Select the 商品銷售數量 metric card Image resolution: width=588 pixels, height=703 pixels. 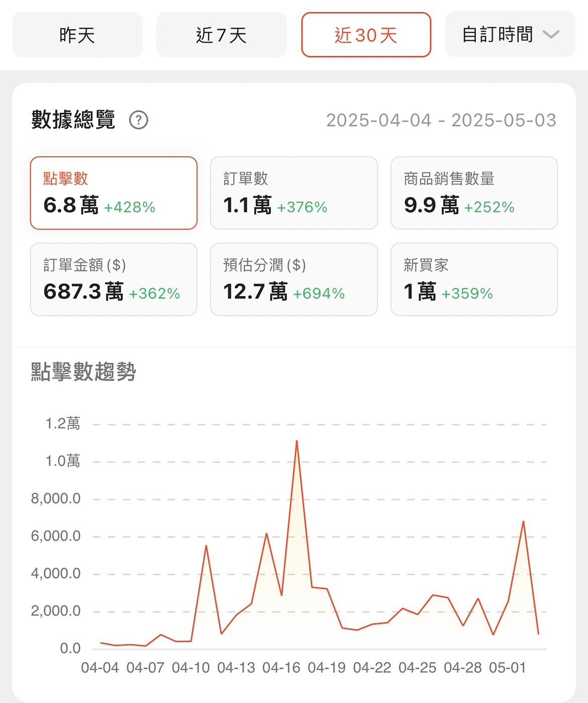tap(474, 193)
